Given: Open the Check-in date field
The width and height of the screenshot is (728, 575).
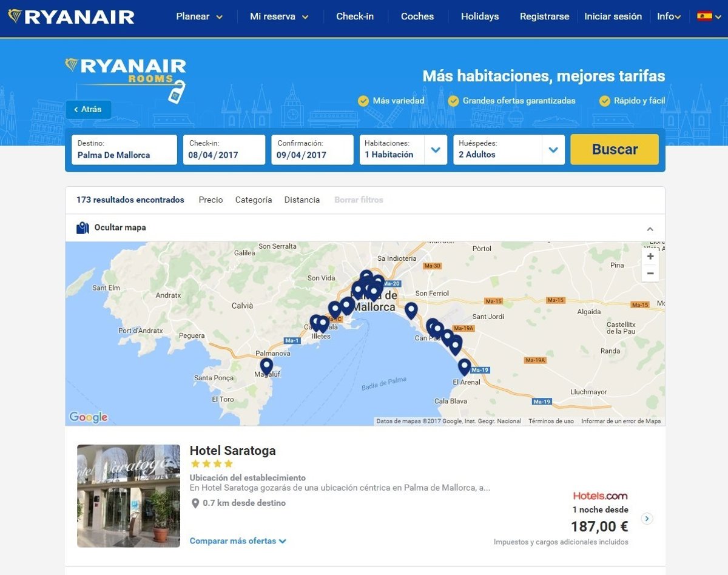Looking at the screenshot, I should 224,150.
